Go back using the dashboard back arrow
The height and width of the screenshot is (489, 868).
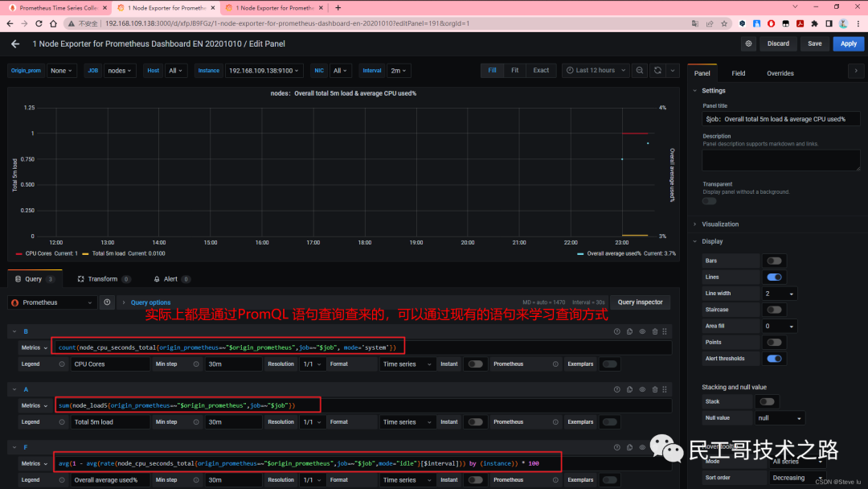click(15, 43)
